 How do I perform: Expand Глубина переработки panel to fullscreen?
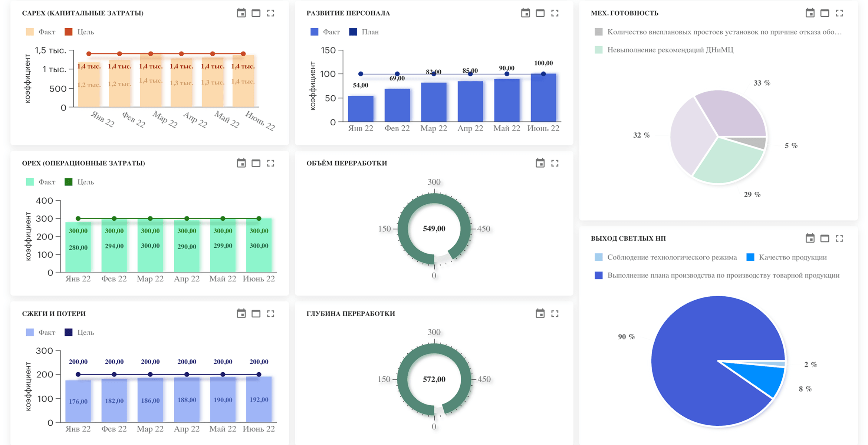tap(555, 314)
